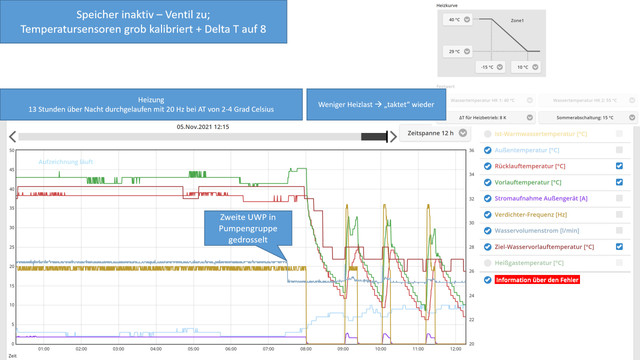Tick the square checkbox in Wasservolumenstrom row
This screenshot has height=360, width=640.
point(619,230)
